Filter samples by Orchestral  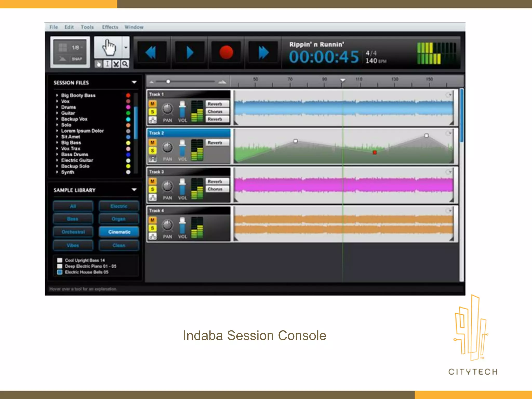[73, 232]
